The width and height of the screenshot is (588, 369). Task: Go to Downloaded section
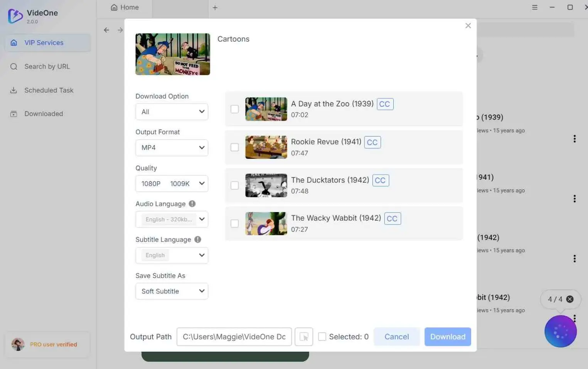[48, 114]
